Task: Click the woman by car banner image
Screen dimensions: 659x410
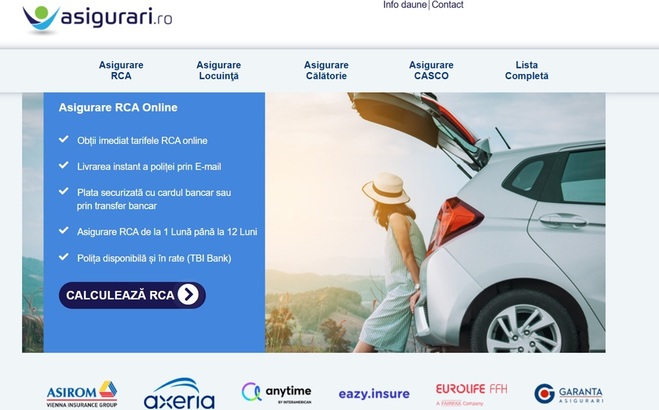Action: point(435,222)
